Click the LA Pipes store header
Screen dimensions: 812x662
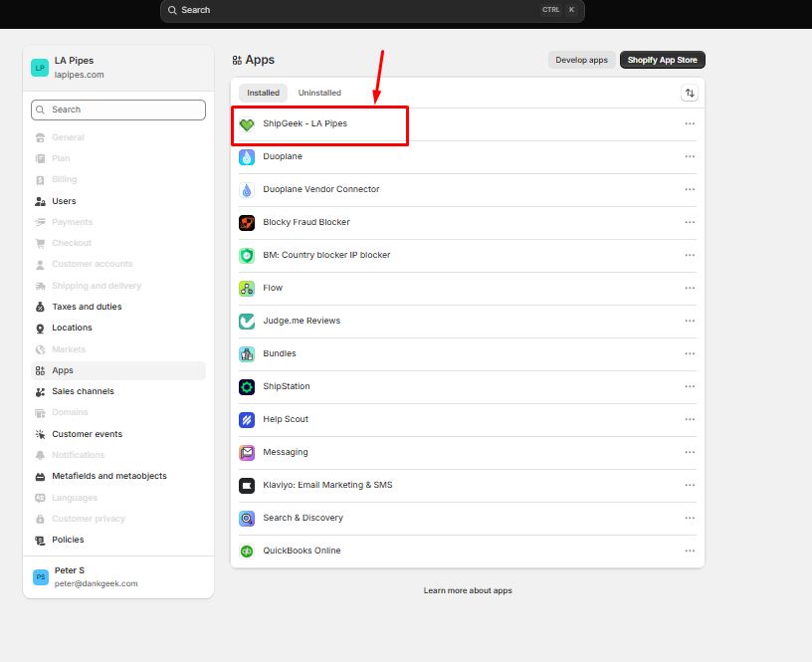point(118,68)
